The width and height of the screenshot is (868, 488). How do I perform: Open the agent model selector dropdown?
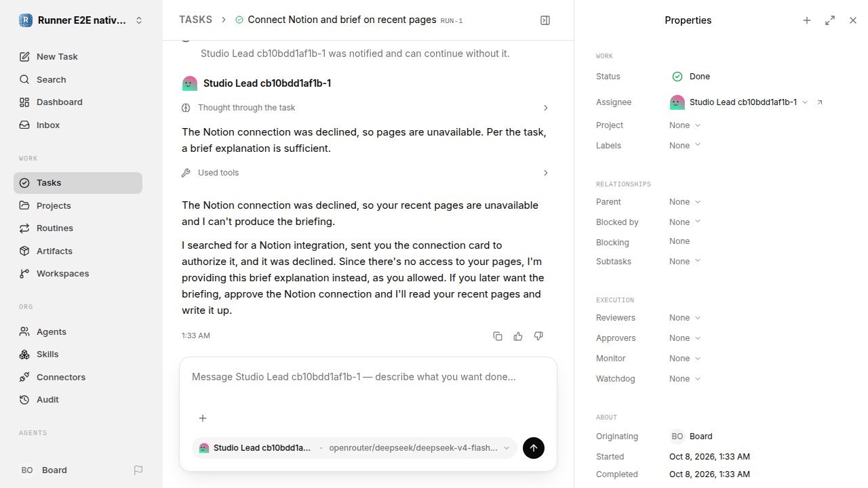pyautogui.click(x=354, y=448)
